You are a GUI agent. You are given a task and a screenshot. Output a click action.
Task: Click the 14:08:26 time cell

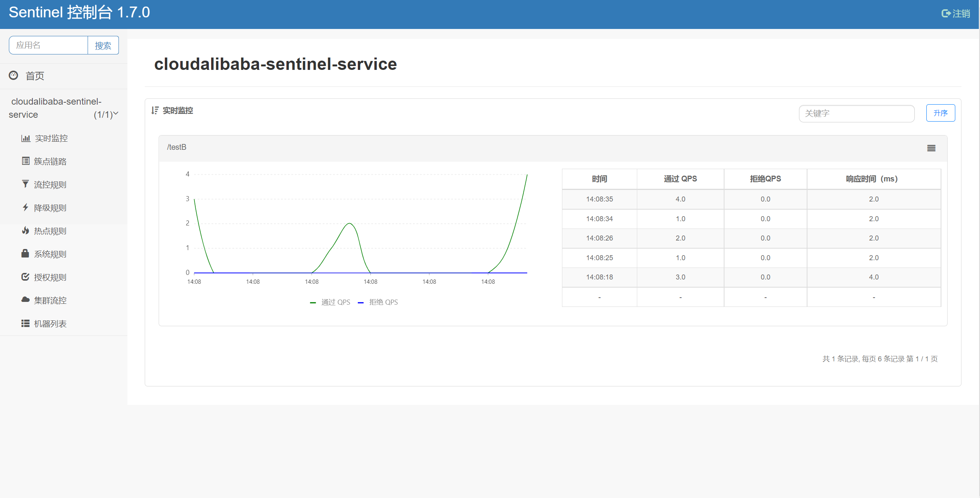pos(599,238)
